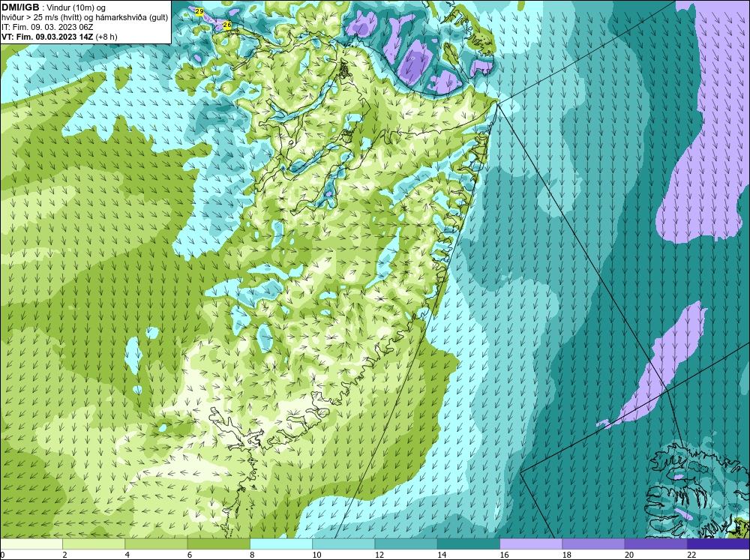Select the 14–16 m/s dark teal swatch
The height and width of the screenshot is (560, 750).
click(x=469, y=544)
